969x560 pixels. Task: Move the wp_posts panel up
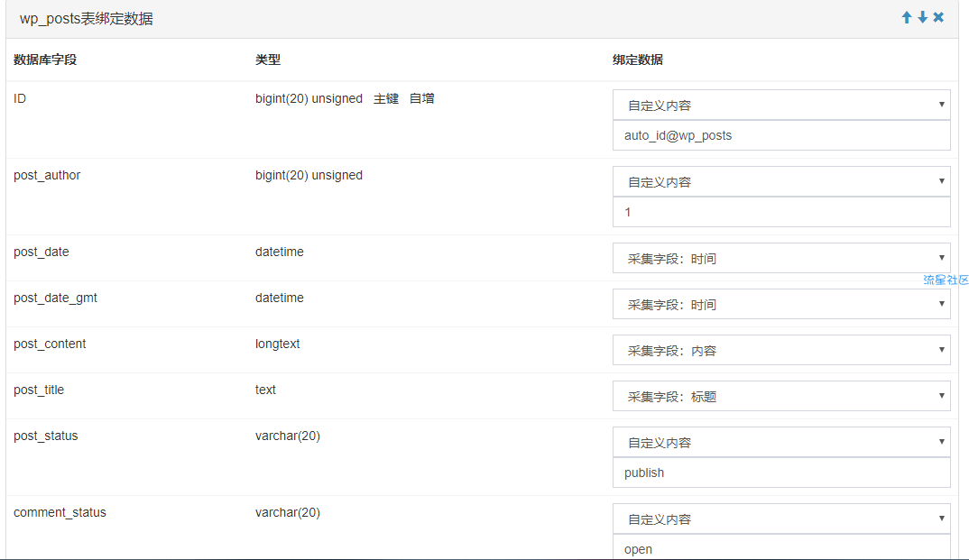[x=907, y=17]
